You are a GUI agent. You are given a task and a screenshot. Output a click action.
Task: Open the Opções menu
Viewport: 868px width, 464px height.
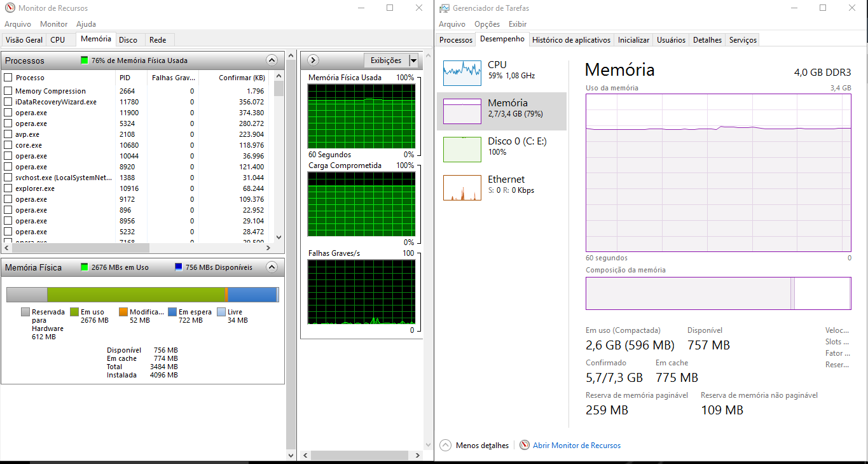(x=487, y=24)
